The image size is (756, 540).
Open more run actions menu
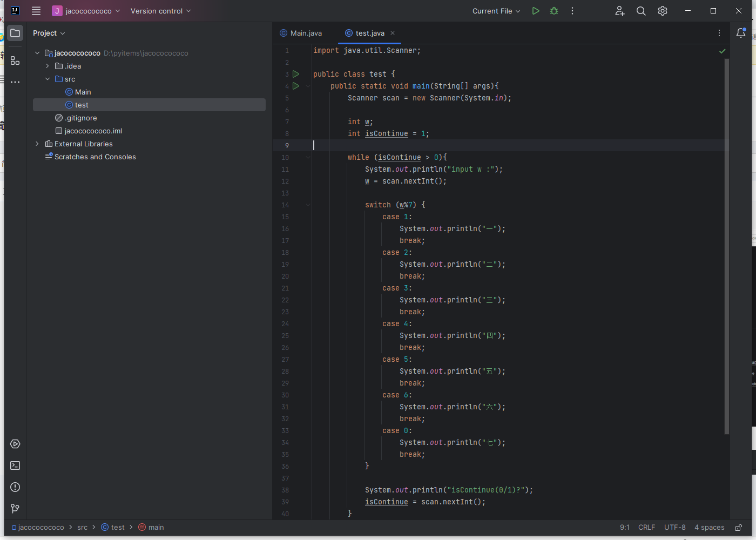coord(572,11)
